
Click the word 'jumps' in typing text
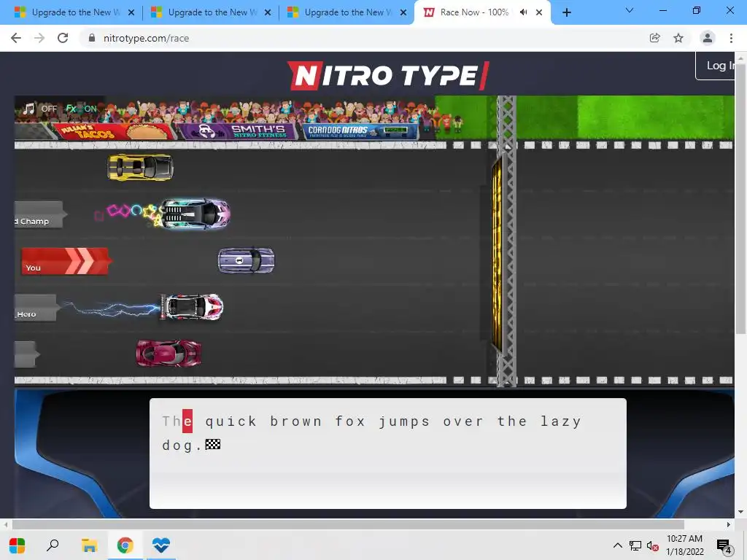(x=404, y=421)
